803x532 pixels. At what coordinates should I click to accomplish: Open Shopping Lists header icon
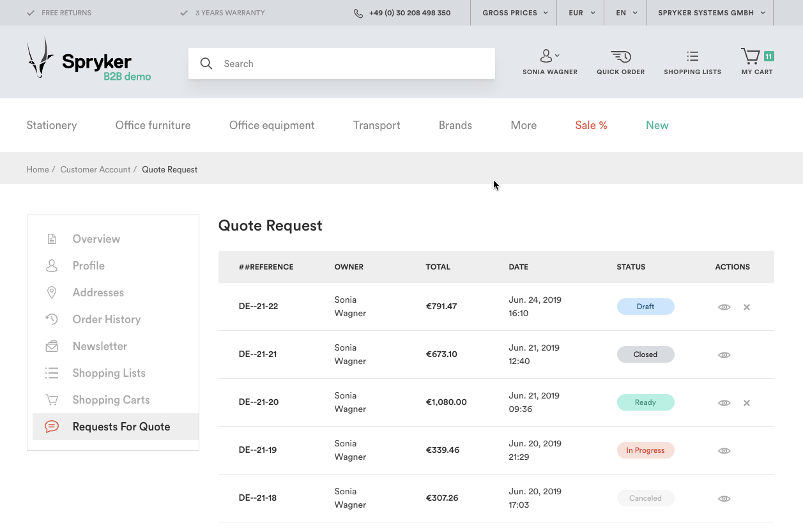click(x=692, y=56)
